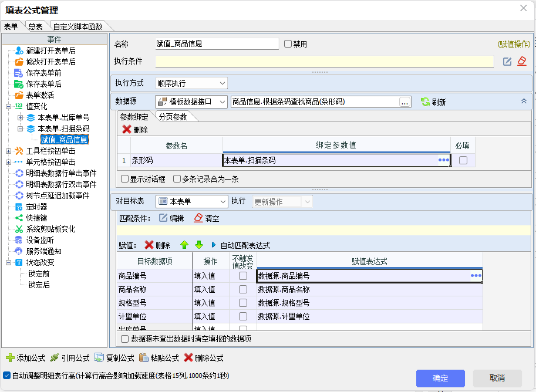Switch to the 总表 tab
Viewport: 536px width, 392px height.
[x=35, y=26]
